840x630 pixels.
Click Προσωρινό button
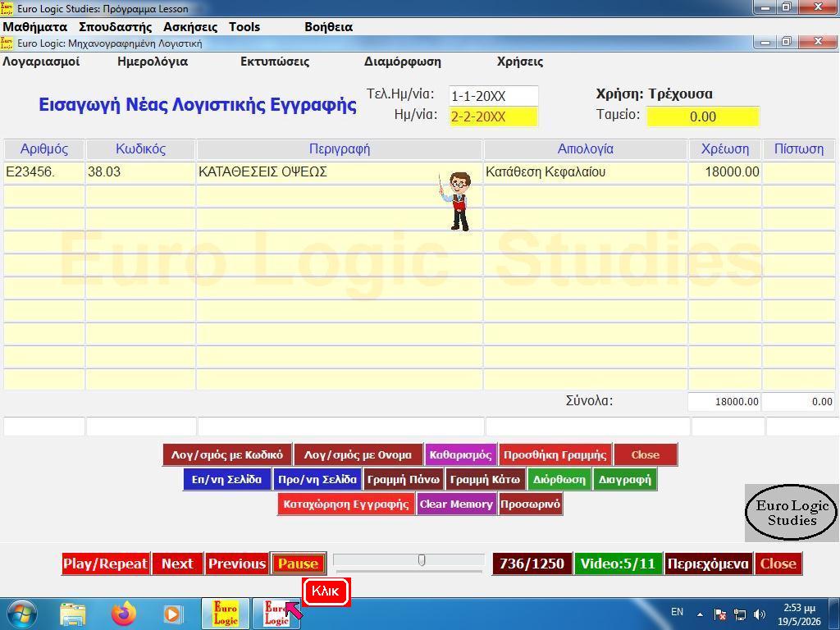coord(531,504)
